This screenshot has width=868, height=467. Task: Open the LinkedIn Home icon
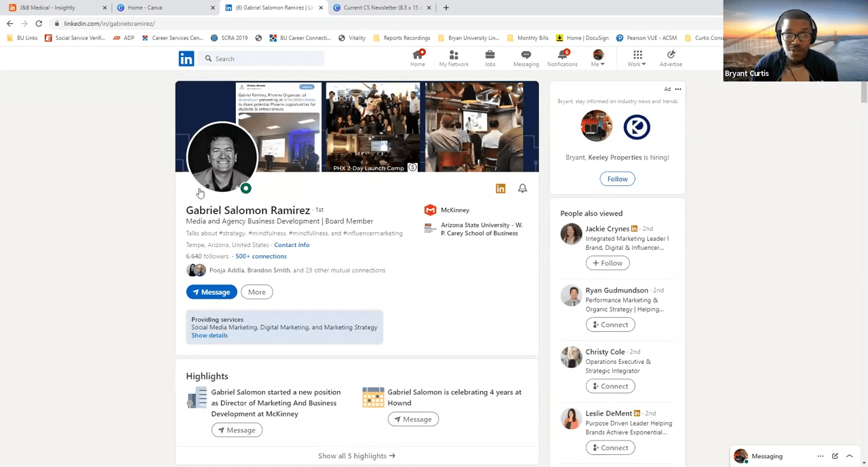418,58
